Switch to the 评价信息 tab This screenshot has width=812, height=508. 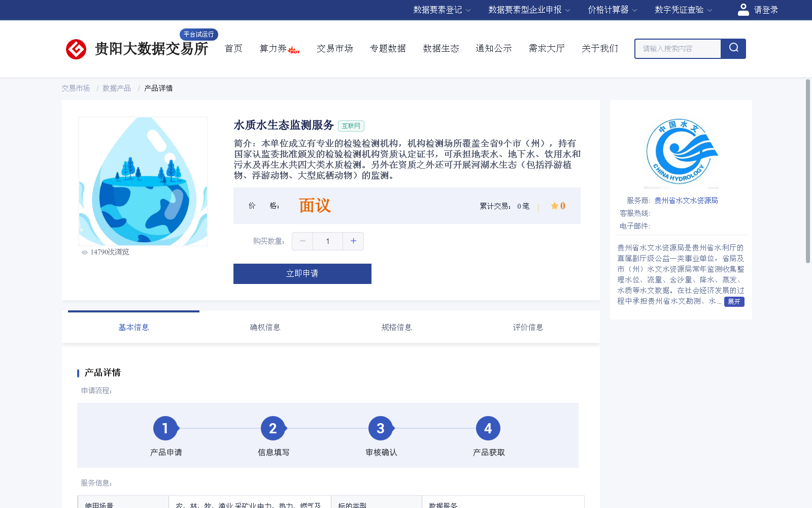(528, 327)
